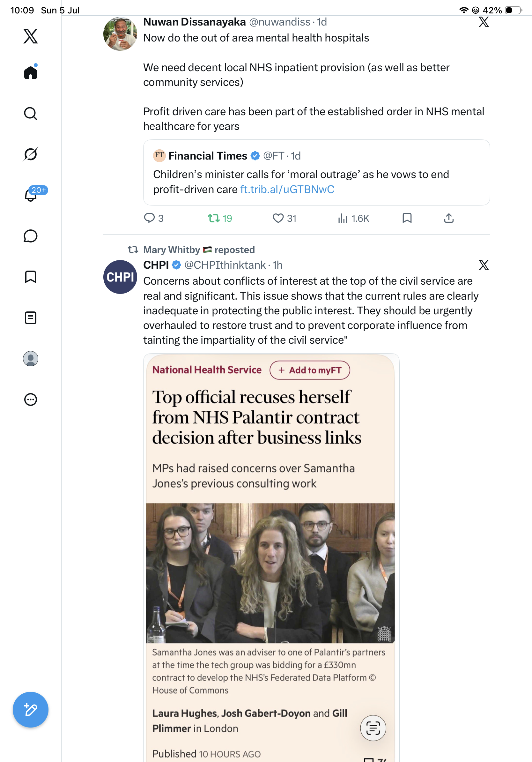
Task: Open @CHPIthinktank profile handle
Action: 225,265
